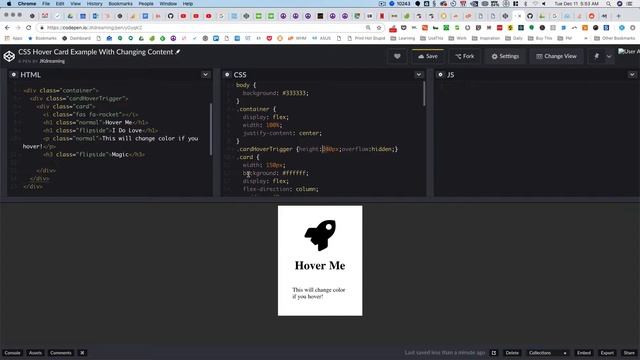
Task: Click the HTML editor scrollbar
Action: [x=211, y=129]
